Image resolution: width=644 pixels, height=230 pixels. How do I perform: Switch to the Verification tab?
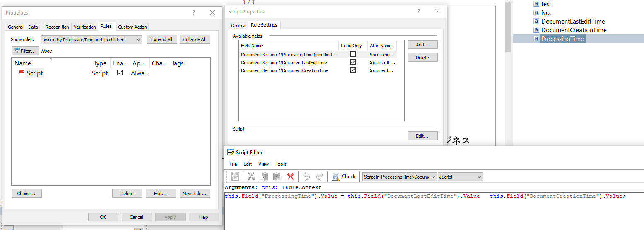(84, 27)
